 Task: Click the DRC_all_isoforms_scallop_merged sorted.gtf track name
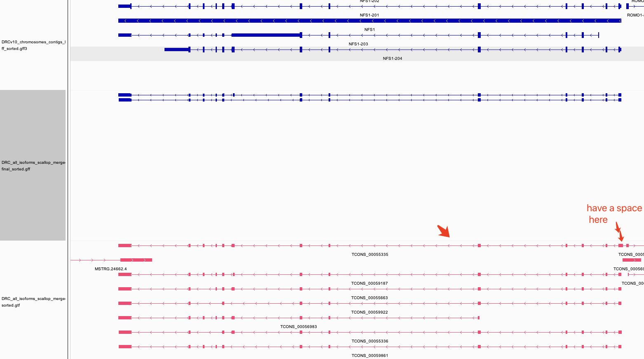[33, 302]
